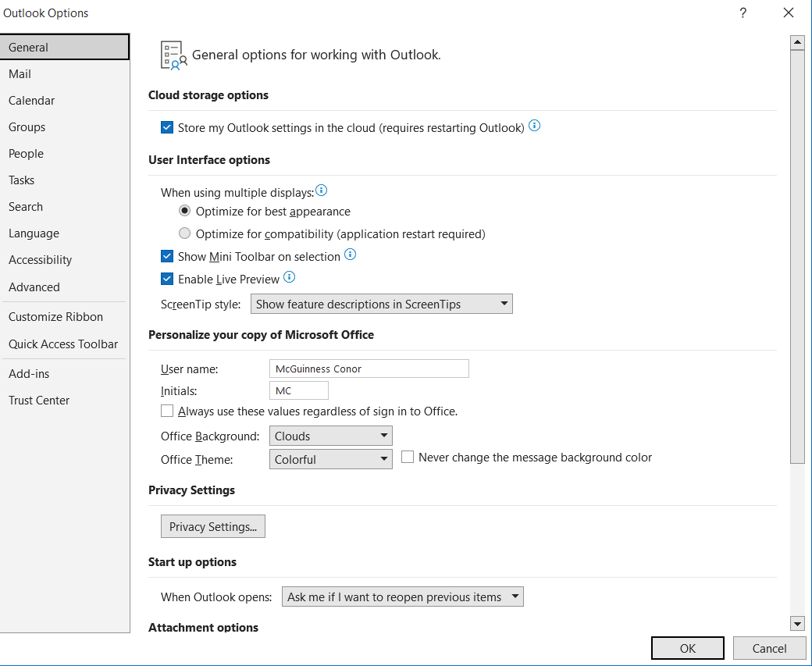Toggle Show Mini Toolbar on selection
812x666 pixels.
tap(167, 256)
